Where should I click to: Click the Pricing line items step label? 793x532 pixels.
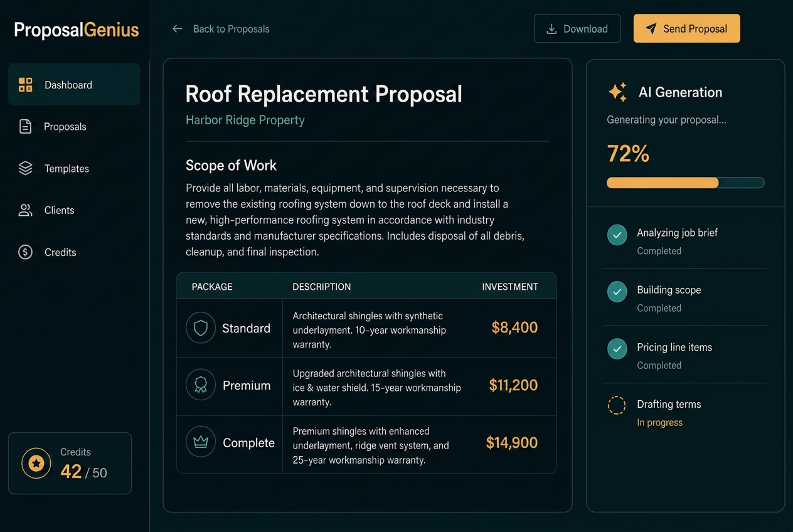coord(674,347)
